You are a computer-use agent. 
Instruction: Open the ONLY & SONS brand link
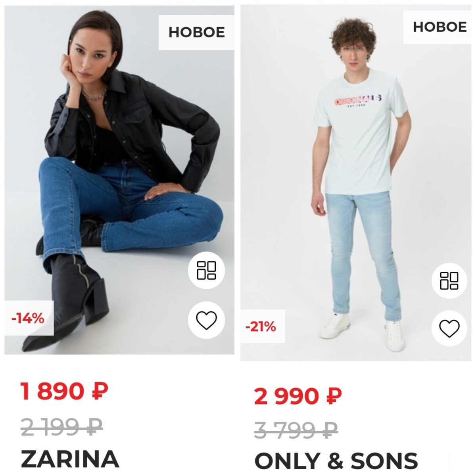[x=336, y=461]
